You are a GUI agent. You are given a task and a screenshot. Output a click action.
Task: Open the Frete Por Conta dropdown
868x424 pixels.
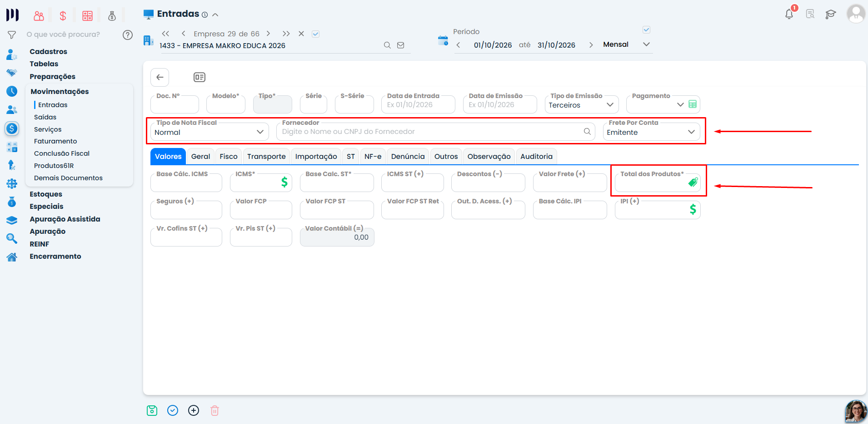coord(652,132)
